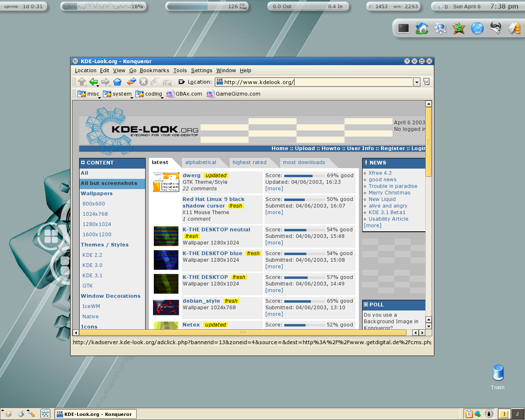Open the Trouble in paradise news link
This screenshot has height=420, width=525.
[x=393, y=186]
